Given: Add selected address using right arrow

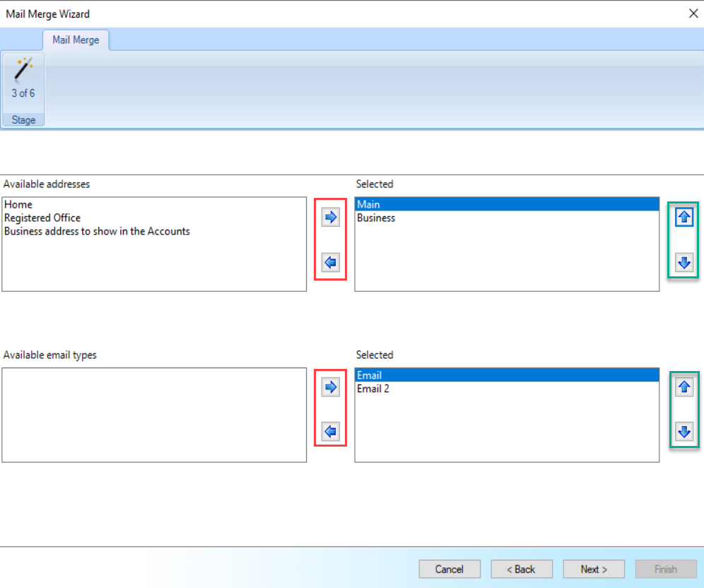Looking at the screenshot, I should tap(331, 217).
